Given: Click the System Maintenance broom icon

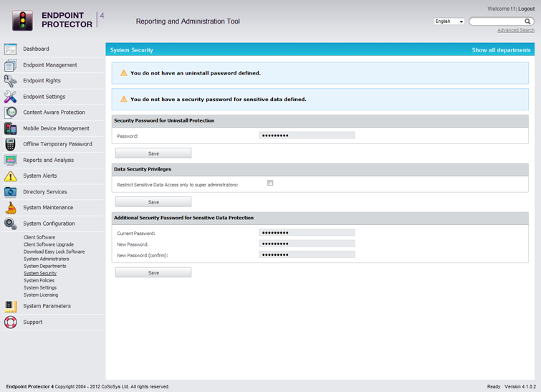Looking at the screenshot, I should (10, 208).
